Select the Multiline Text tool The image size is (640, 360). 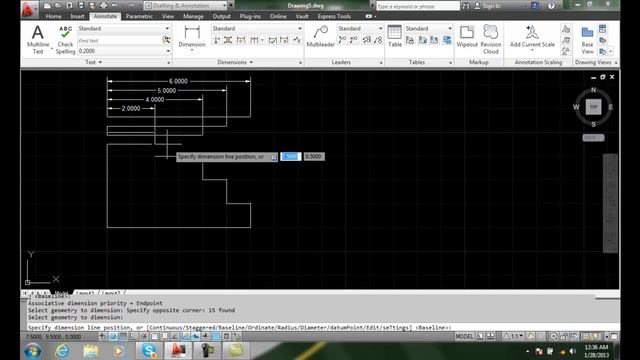click(x=38, y=39)
